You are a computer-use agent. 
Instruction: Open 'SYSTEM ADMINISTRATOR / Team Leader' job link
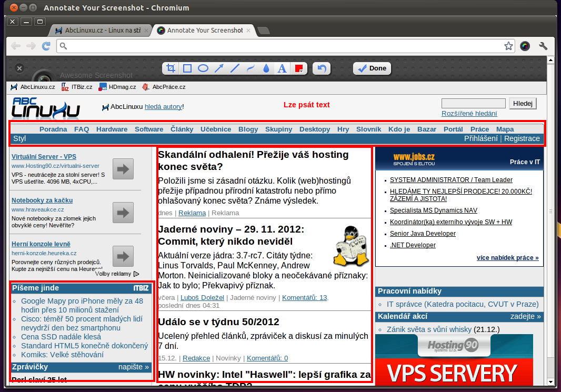(x=451, y=180)
